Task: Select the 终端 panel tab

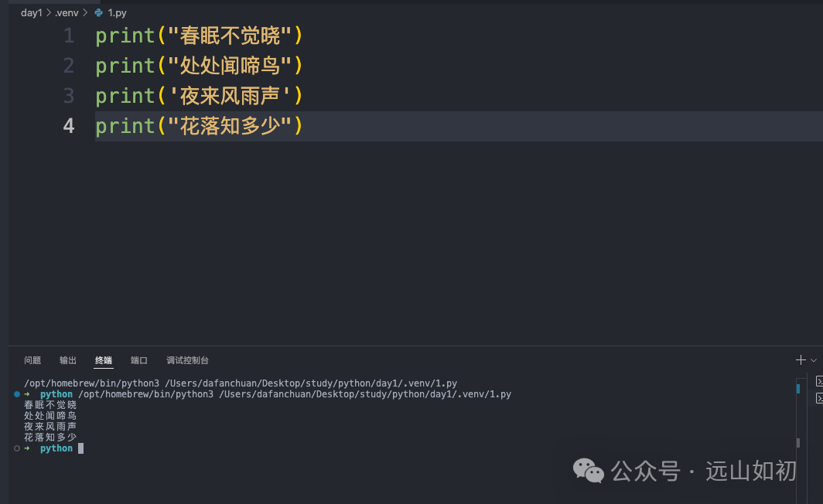Action: 104,360
